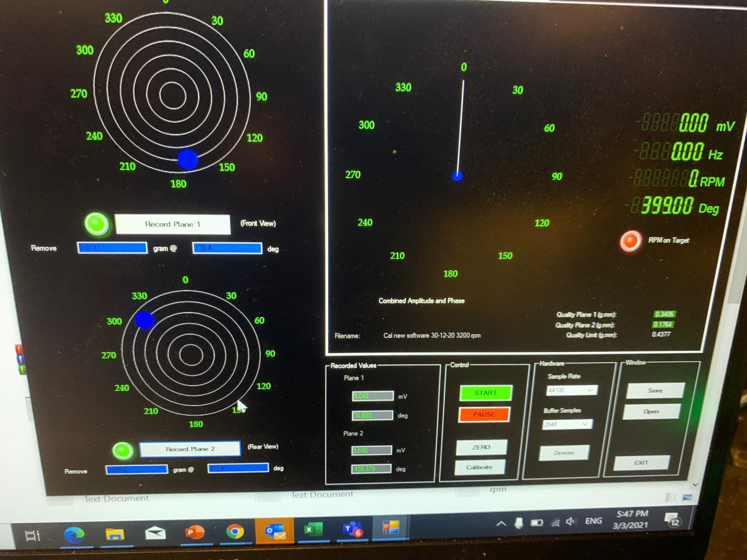
Task: Click the Save button in Window group
Action: click(655, 391)
